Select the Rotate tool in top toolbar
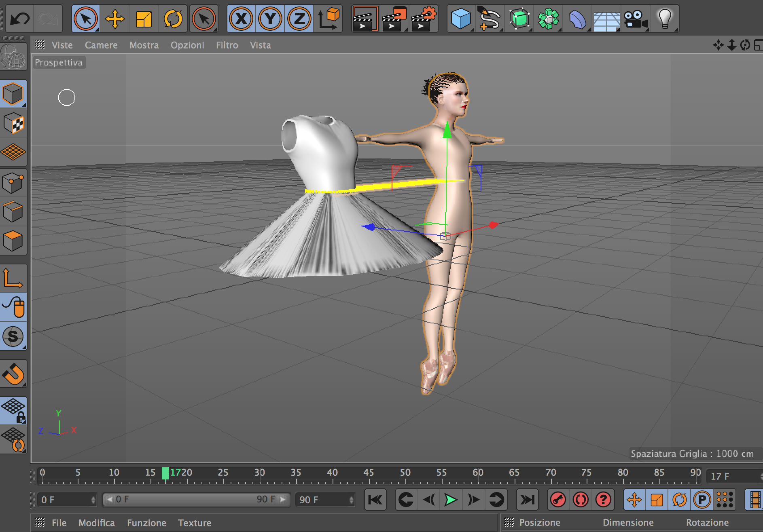This screenshot has height=532, width=763. 173,19
